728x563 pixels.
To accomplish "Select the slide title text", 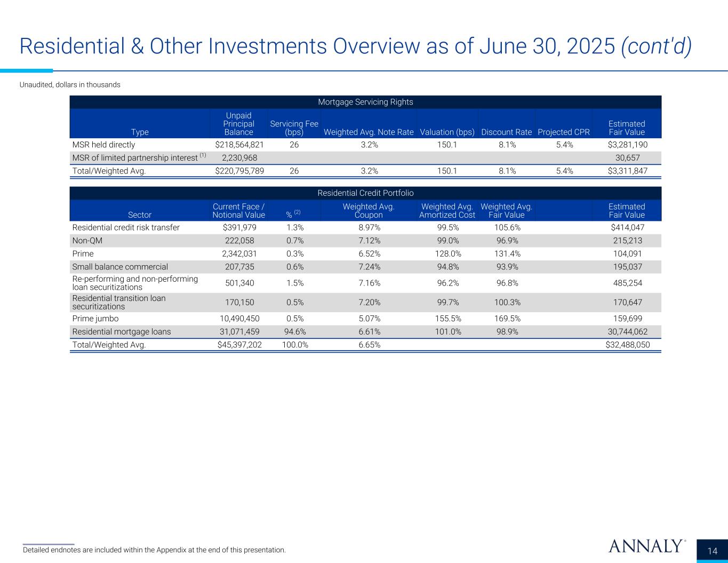I will [356, 46].
